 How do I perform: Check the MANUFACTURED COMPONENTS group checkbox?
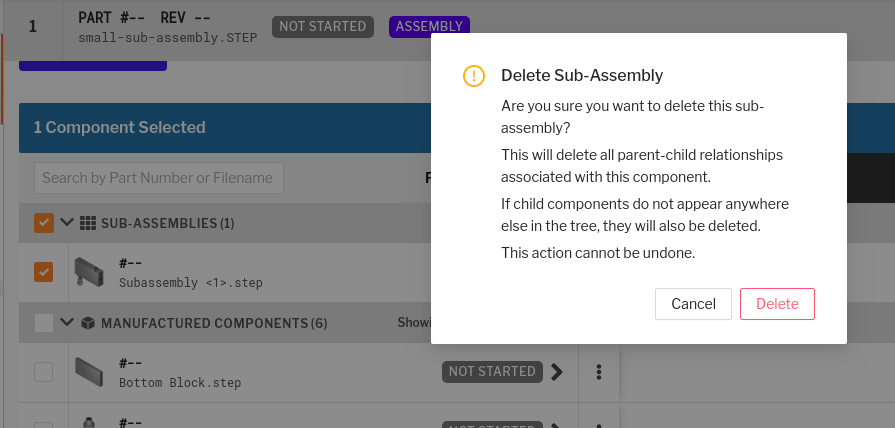click(x=44, y=323)
